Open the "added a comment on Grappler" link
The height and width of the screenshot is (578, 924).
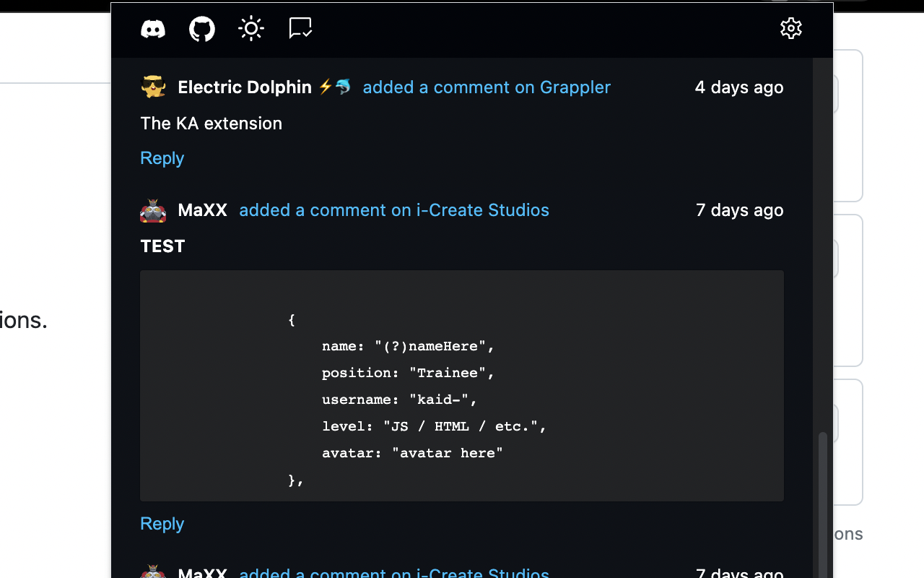(x=487, y=87)
